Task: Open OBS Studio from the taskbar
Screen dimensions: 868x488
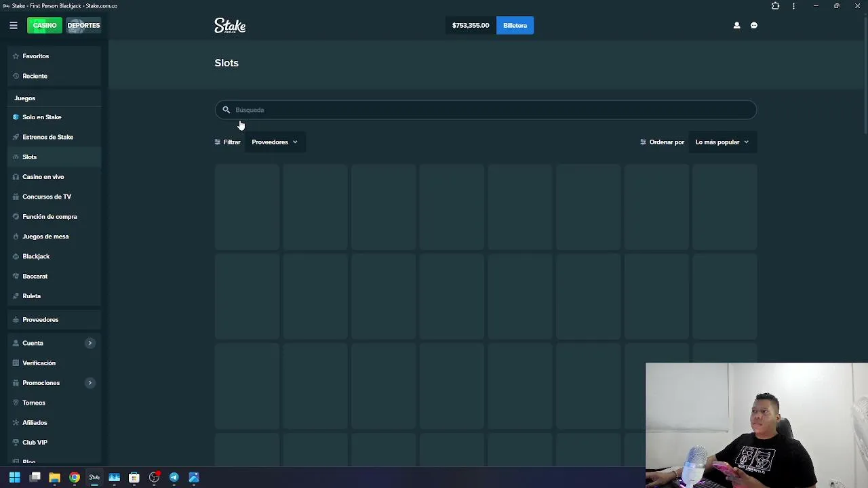Action: 154,477
